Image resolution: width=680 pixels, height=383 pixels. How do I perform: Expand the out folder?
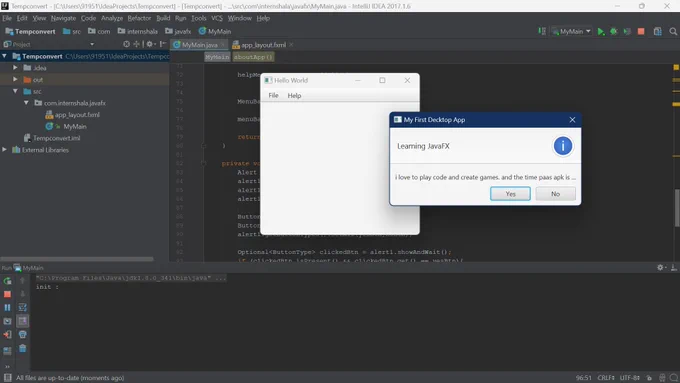(15, 79)
